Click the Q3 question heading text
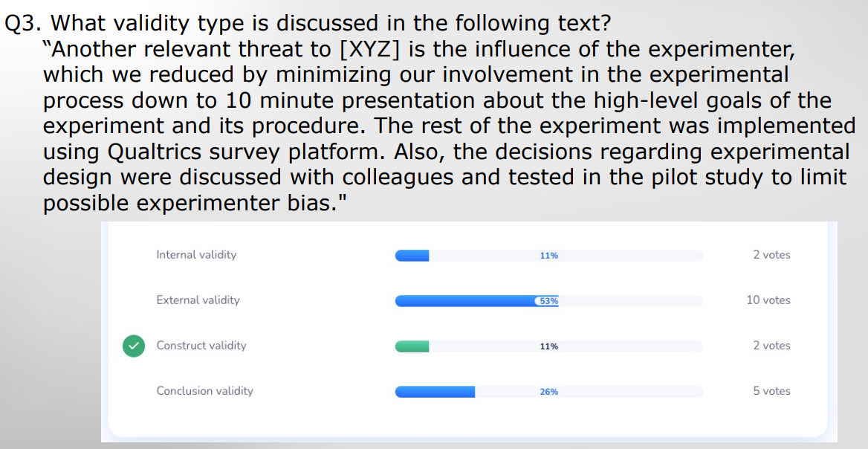Image resolution: width=868 pixels, height=449 pixels. click(308, 24)
